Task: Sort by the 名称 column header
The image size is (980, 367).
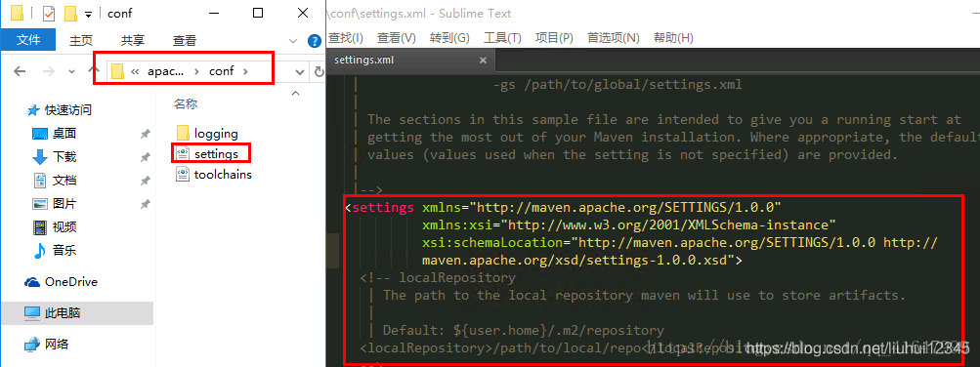Action: [x=186, y=104]
